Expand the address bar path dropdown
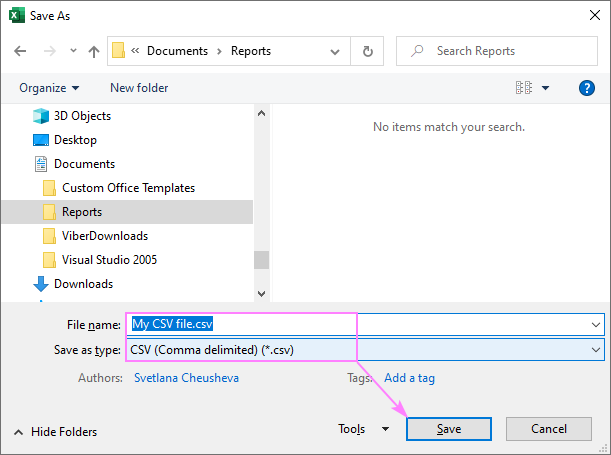 [x=335, y=51]
